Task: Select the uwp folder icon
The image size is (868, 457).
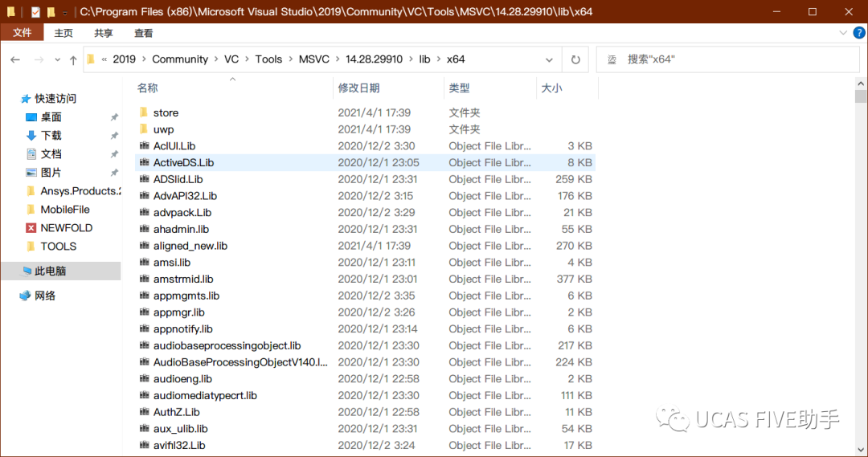Action: pos(144,129)
